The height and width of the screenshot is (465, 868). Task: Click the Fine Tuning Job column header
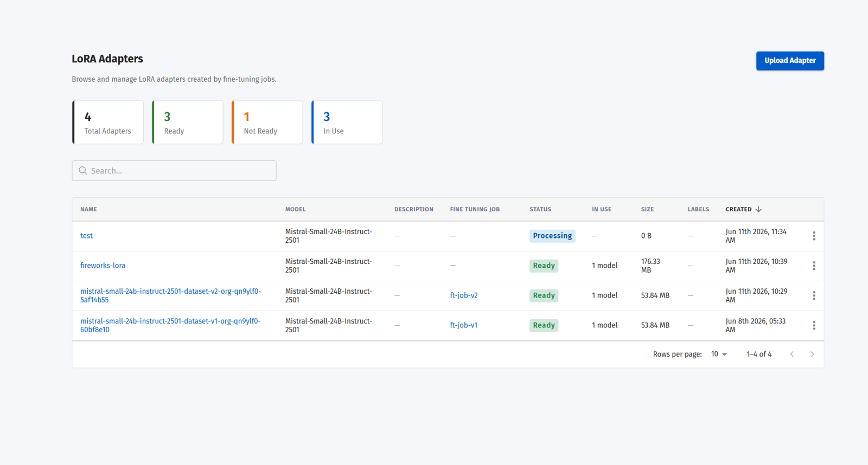475,209
